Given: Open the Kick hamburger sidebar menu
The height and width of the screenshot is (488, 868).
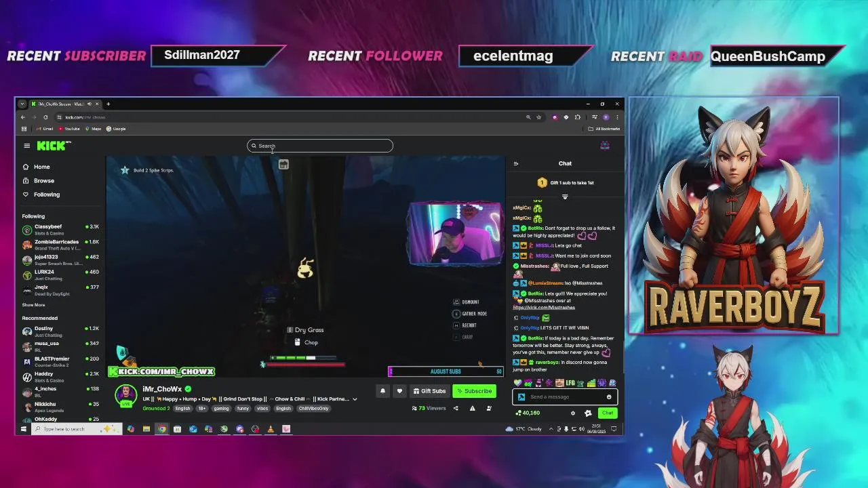Looking at the screenshot, I should pos(26,146).
